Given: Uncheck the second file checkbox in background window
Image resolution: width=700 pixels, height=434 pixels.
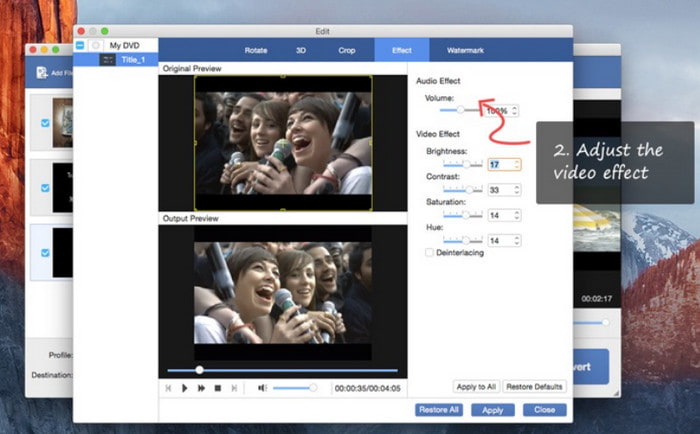Looking at the screenshot, I should coord(45,188).
